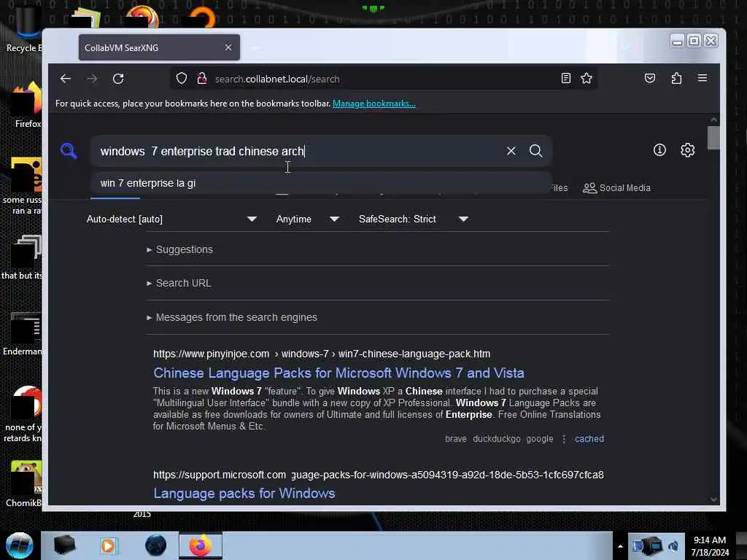Open cached version of pinyinjoe result
Image resolution: width=747 pixels, height=560 pixels.
(589, 438)
